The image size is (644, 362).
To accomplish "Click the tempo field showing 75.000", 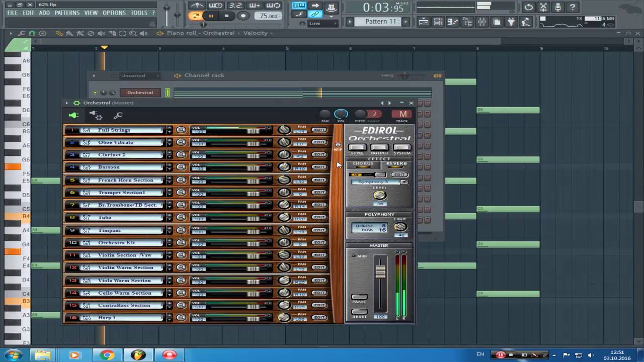I will (268, 16).
